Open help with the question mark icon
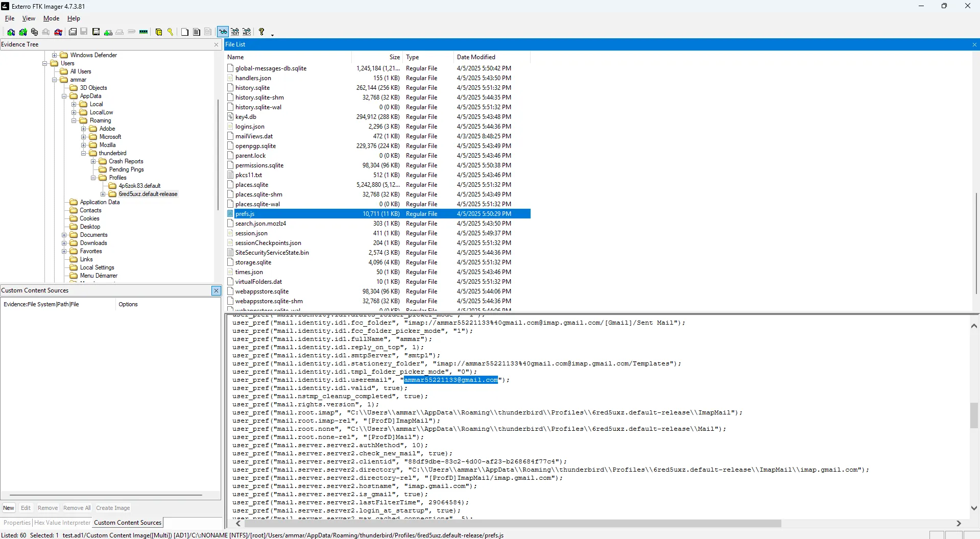Viewport: 980px width, 539px height. click(x=261, y=32)
